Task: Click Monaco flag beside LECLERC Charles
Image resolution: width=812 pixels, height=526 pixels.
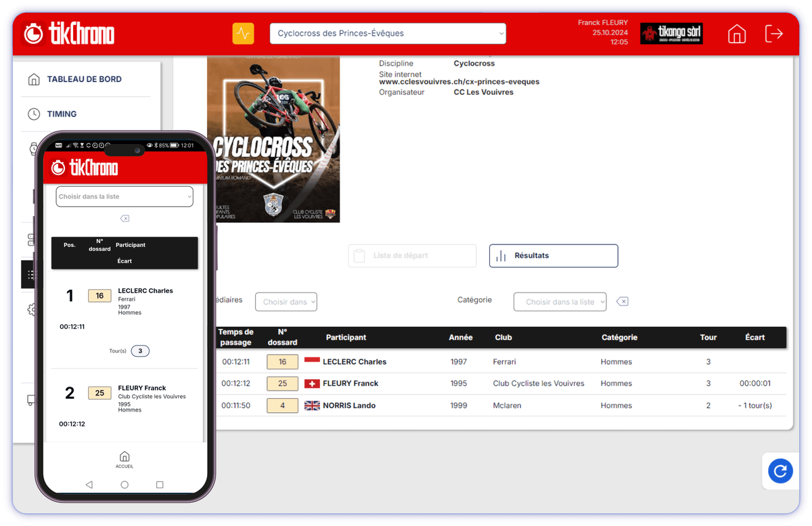Action: tap(312, 361)
